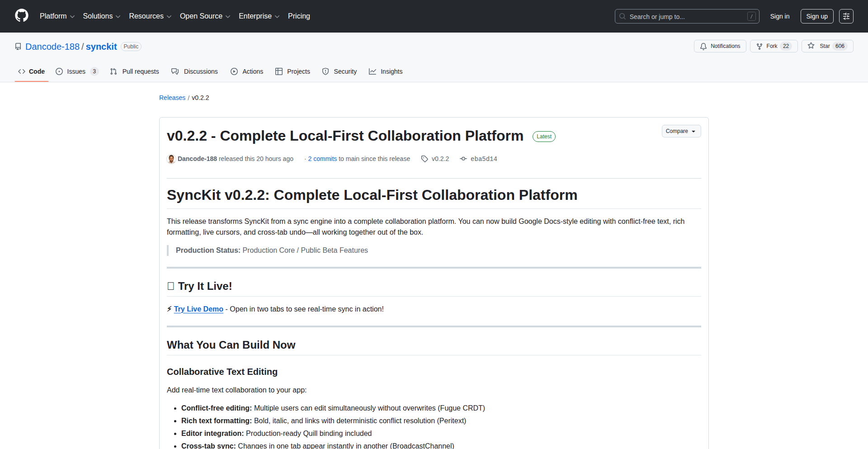Click the GitHub home logo
868x449 pixels.
point(21,15)
